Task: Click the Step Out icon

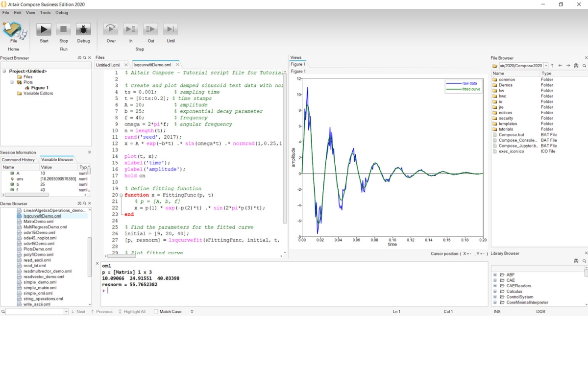Action: click(x=150, y=29)
